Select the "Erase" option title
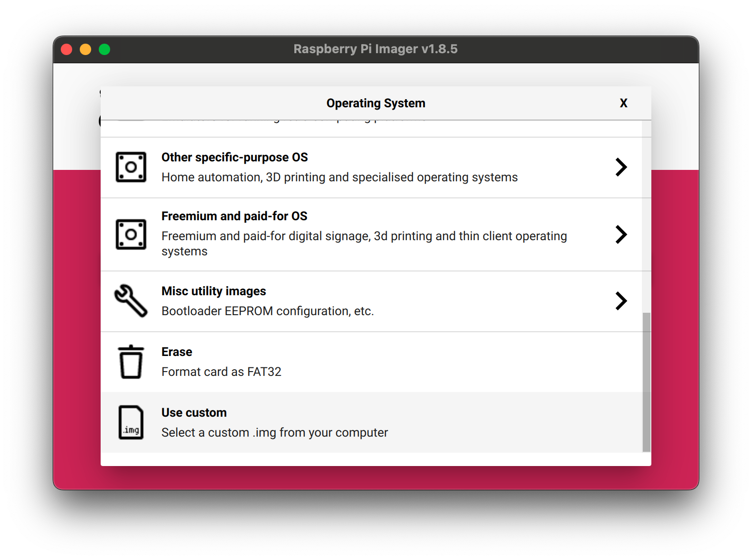The image size is (752, 560). click(x=177, y=352)
